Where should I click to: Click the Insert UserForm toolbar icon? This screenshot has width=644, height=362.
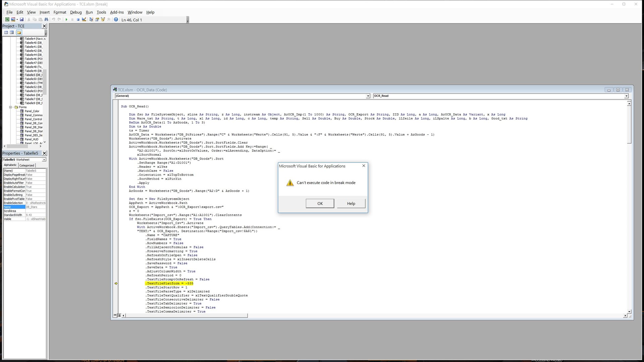click(x=13, y=19)
